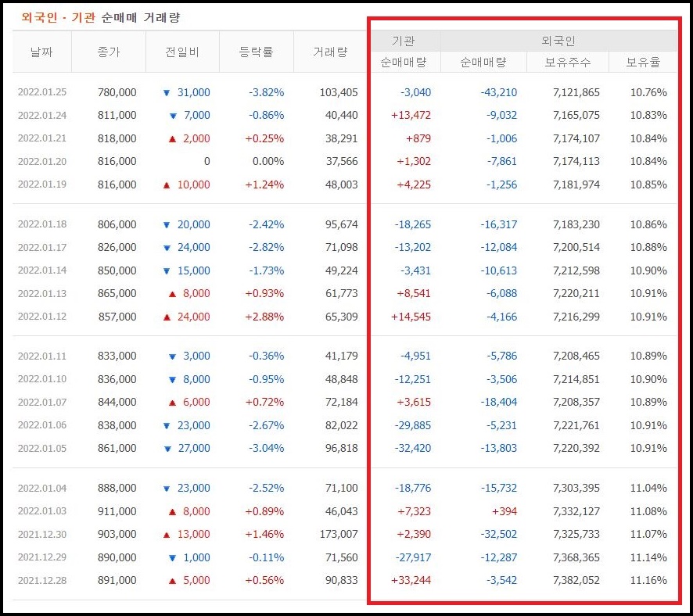Image resolution: width=693 pixels, height=616 pixels.
Task: Select date cell 2021.12.28
Action: (x=42, y=580)
